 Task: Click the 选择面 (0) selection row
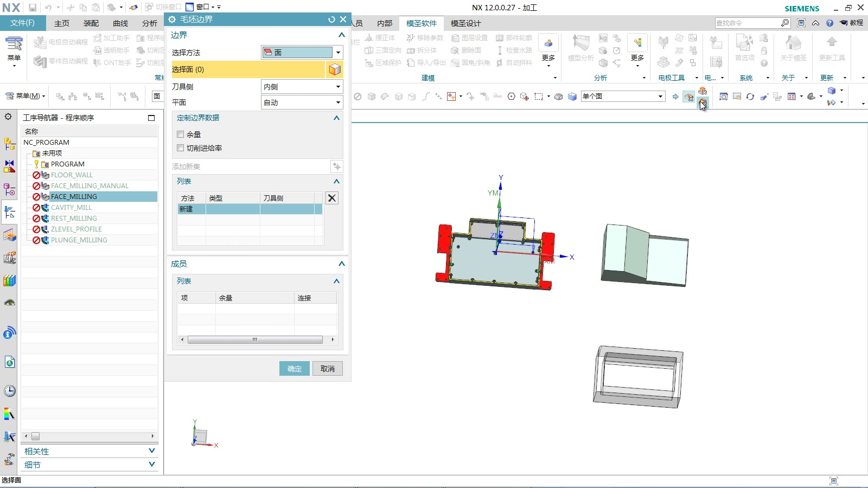[x=248, y=69]
